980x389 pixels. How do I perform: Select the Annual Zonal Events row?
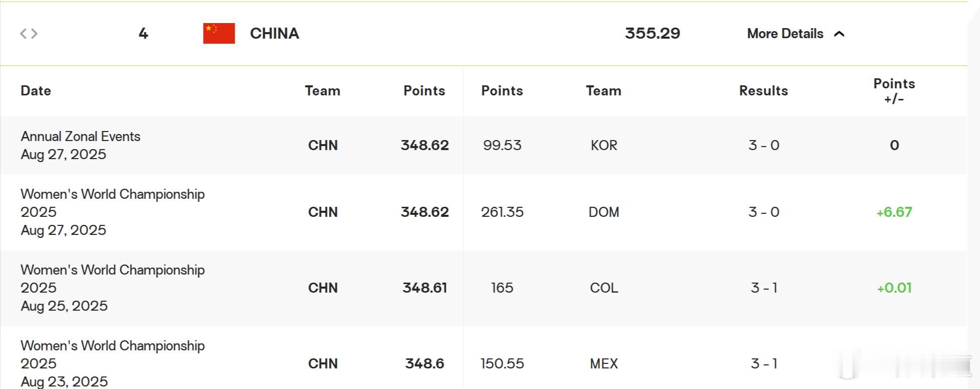483,146
